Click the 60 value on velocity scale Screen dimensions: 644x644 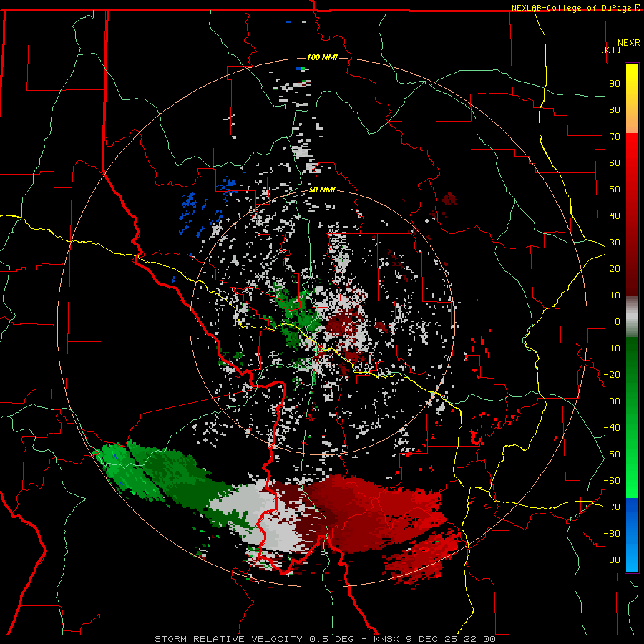pyautogui.click(x=615, y=162)
